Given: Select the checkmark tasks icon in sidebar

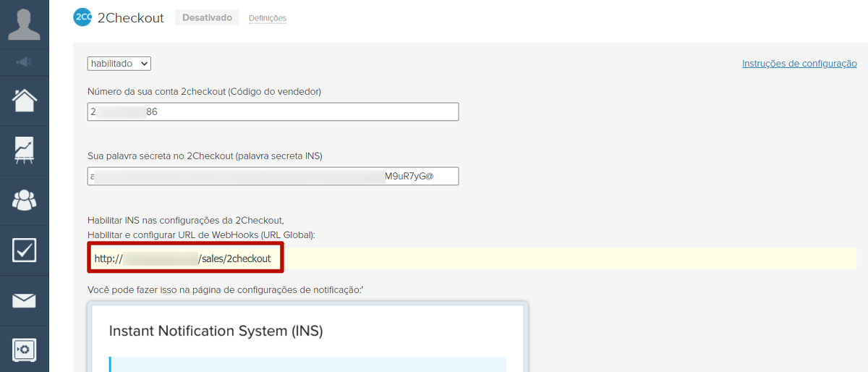Looking at the screenshot, I should pyautogui.click(x=24, y=250).
